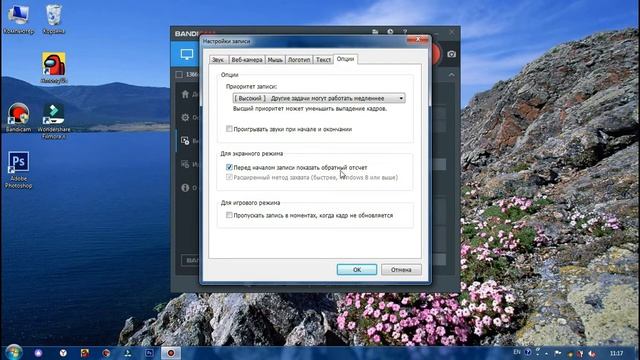Click the "Для игрового режима" group label
This screenshot has width=640, height=360.
(250, 202)
